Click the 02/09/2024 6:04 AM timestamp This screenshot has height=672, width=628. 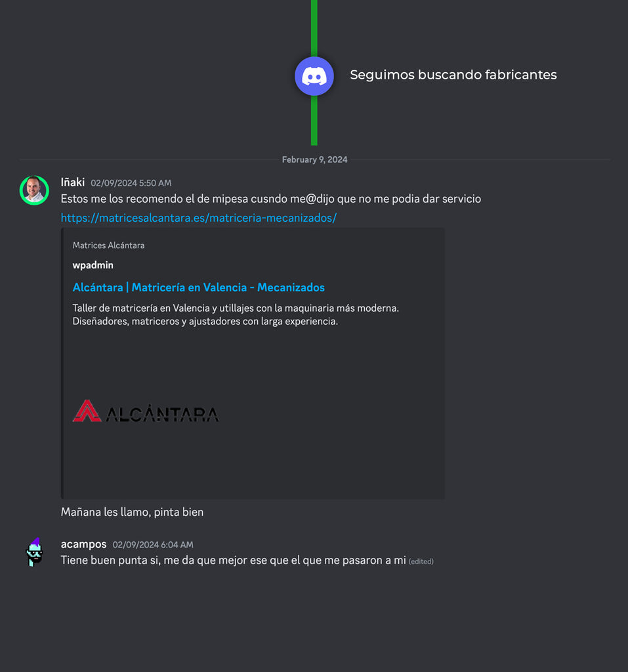tap(153, 545)
